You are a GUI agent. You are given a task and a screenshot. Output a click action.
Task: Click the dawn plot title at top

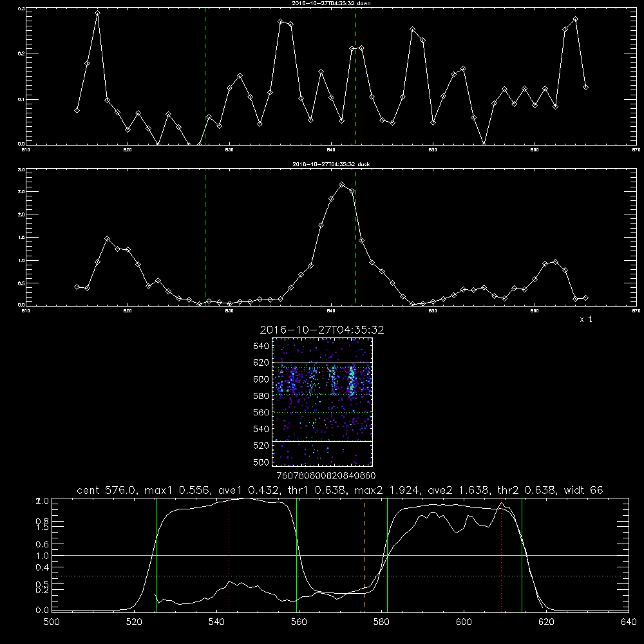[x=330, y=3]
